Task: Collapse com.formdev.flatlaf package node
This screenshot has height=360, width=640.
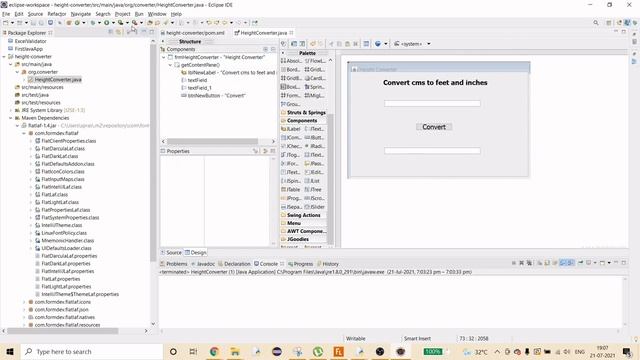Action: click(24, 133)
